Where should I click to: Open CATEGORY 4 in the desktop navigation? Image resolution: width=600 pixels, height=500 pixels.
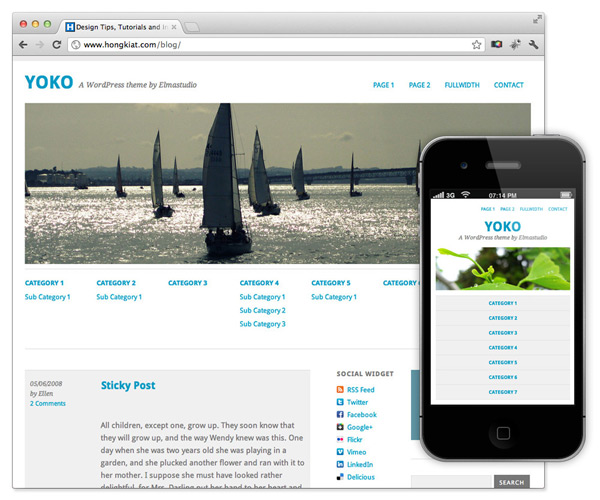pos(259,283)
